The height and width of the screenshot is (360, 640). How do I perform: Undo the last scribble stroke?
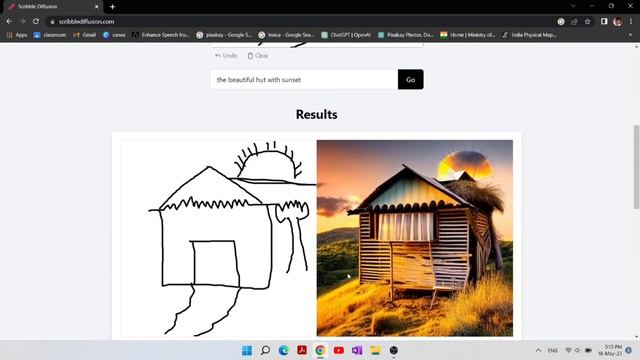point(226,56)
